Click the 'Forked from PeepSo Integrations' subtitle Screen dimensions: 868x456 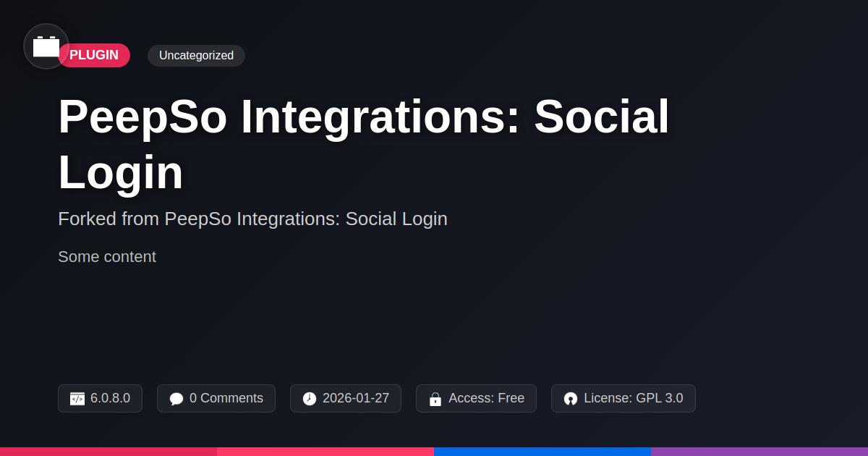click(x=252, y=219)
